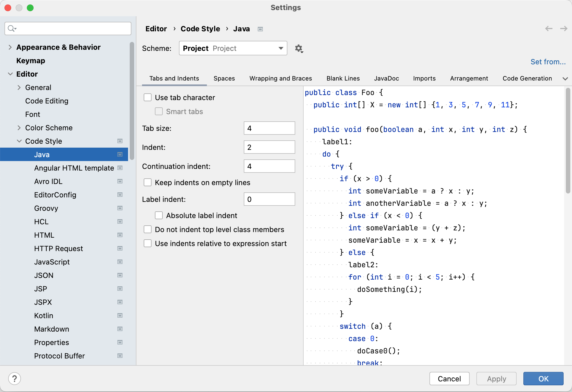
Task: Toggle Absolute label indent checkbox
Action: (159, 216)
